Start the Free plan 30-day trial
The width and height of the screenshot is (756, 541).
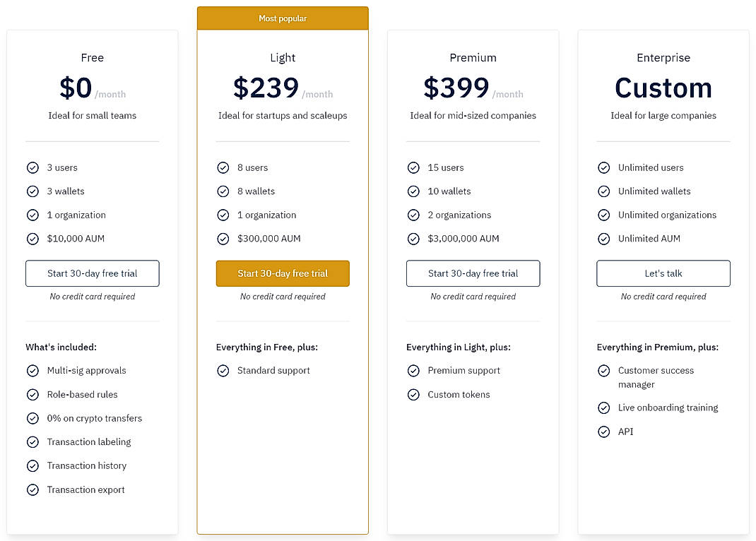[92, 273]
